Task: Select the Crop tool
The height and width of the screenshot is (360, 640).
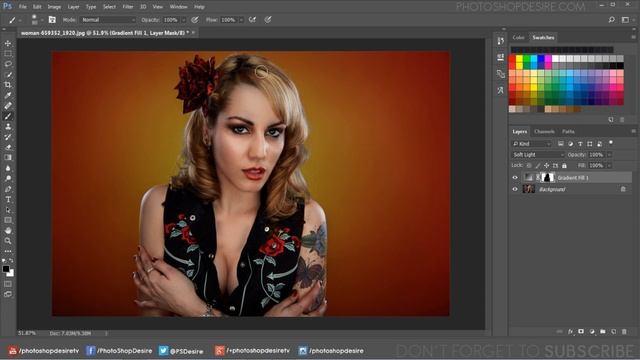Action: click(x=8, y=85)
